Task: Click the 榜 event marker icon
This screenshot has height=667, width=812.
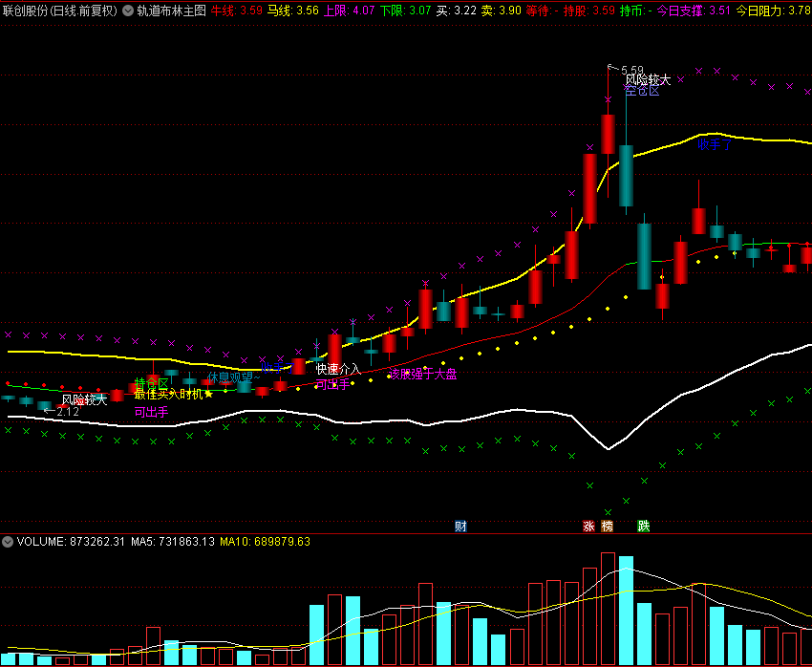Action: click(x=607, y=527)
